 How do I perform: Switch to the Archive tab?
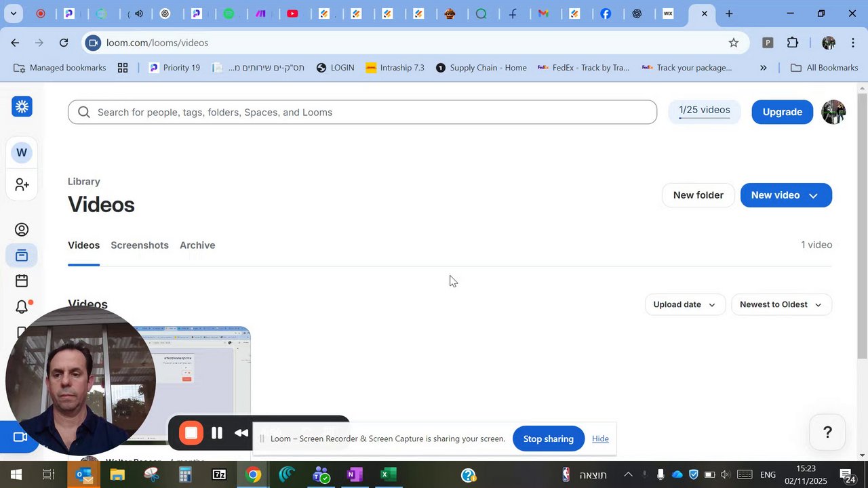[x=197, y=245]
